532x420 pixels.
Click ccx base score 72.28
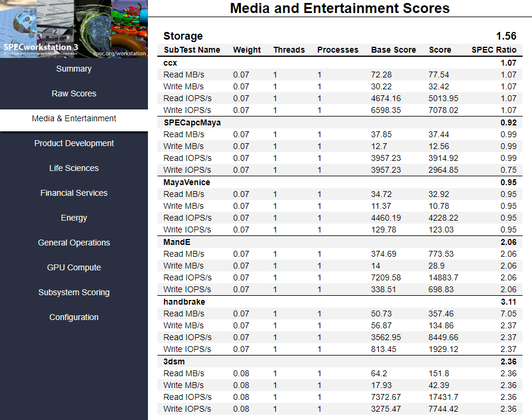pos(381,75)
